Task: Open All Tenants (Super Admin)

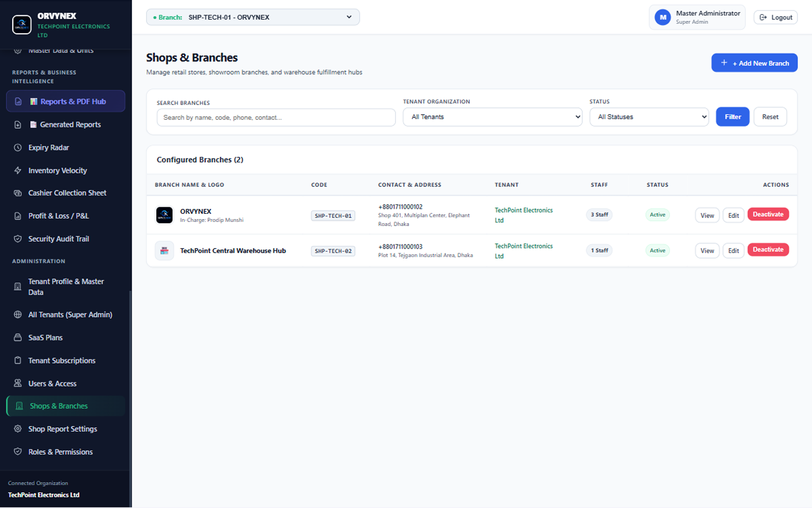Action: click(65, 314)
